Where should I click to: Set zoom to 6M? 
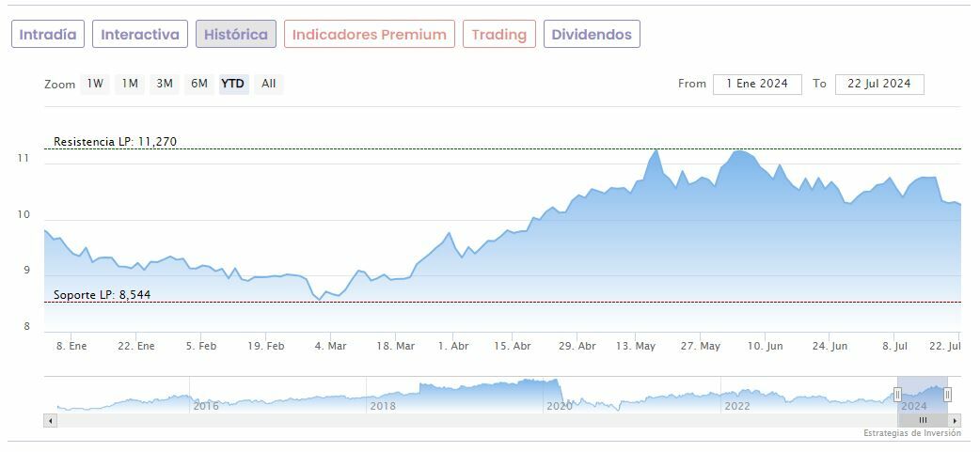199,84
